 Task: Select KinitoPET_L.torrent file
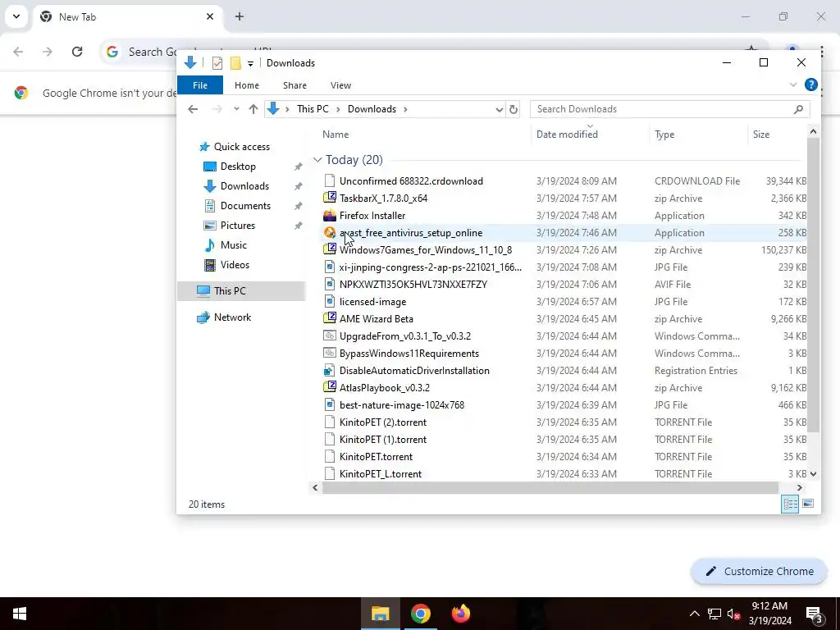coord(381,473)
